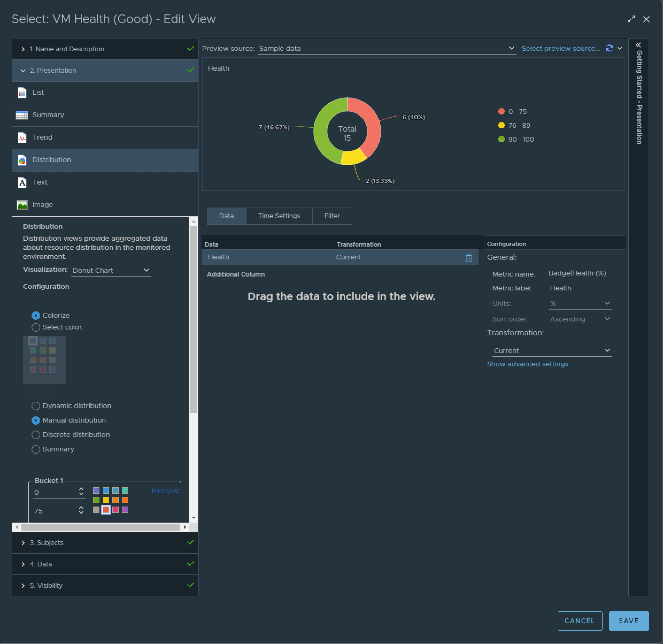Select the Text presentation icon

22,182
